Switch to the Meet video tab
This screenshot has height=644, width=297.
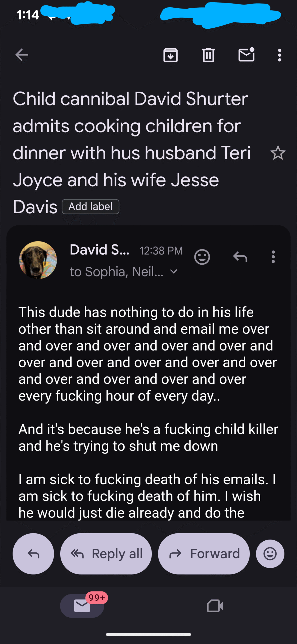pos(215,606)
